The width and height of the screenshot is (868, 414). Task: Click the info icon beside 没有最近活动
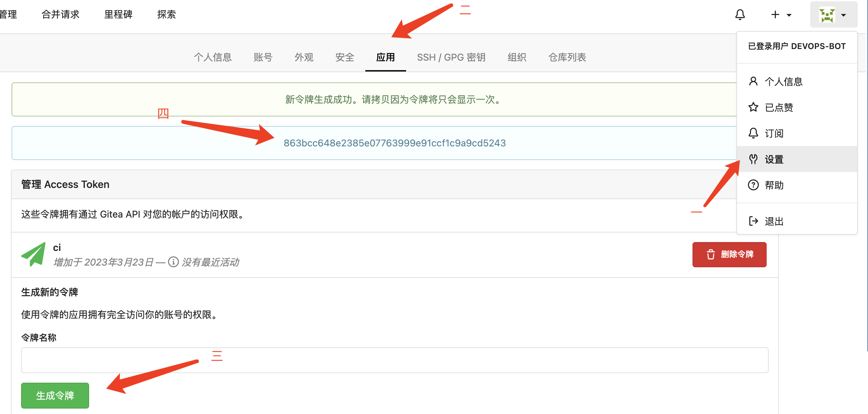pyautogui.click(x=173, y=262)
